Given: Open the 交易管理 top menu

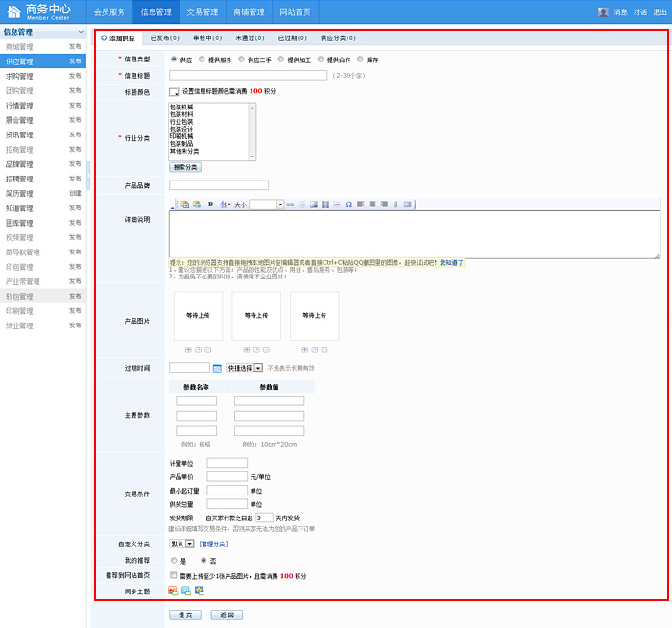Looking at the screenshot, I should click(x=202, y=12).
